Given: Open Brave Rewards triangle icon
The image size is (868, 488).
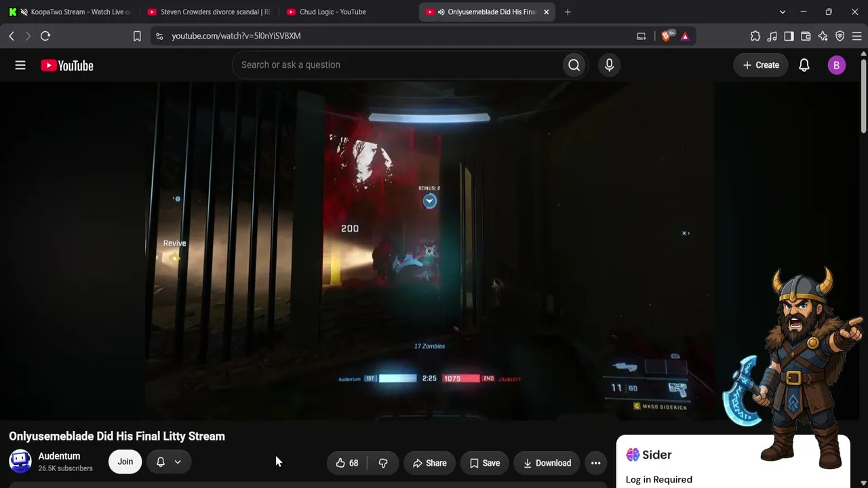Looking at the screenshot, I should 685,36.
